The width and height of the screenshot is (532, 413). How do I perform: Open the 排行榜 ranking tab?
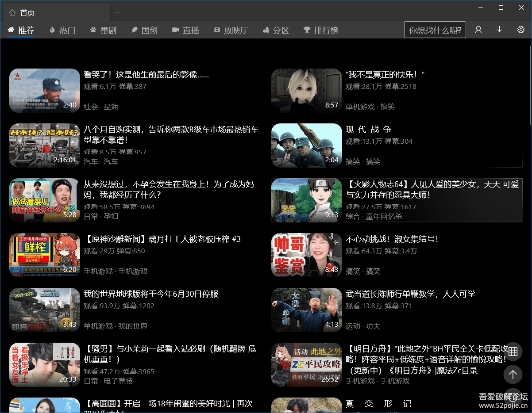click(321, 30)
